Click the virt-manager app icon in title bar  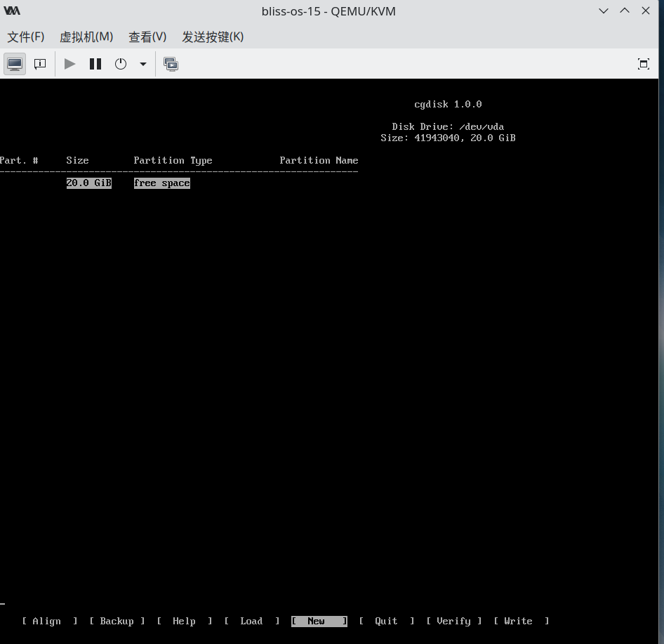point(12,11)
